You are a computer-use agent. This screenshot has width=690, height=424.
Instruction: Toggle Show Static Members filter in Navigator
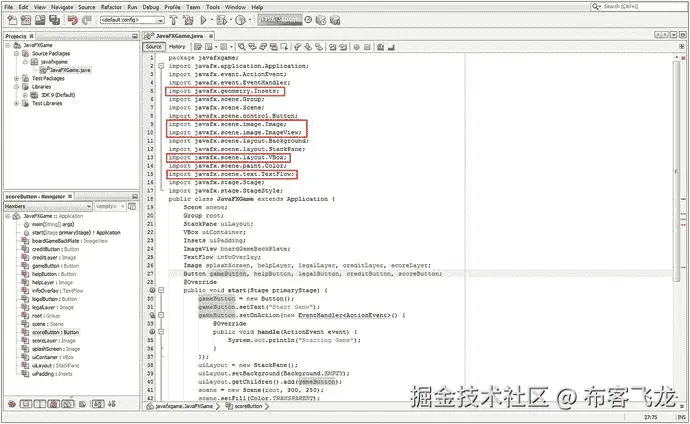(x=40, y=404)
